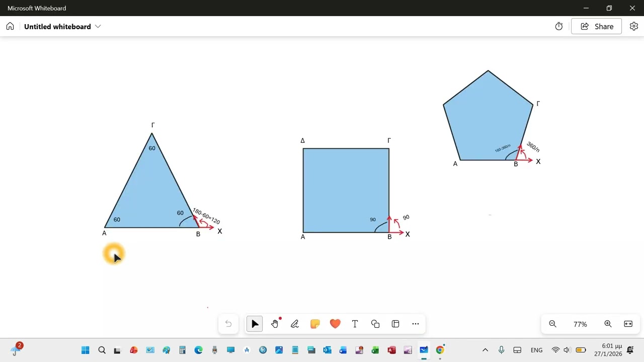Viewport: 644px width, 362px height.
Task: Add a sticky note
Action: click(x=315, y=324)
